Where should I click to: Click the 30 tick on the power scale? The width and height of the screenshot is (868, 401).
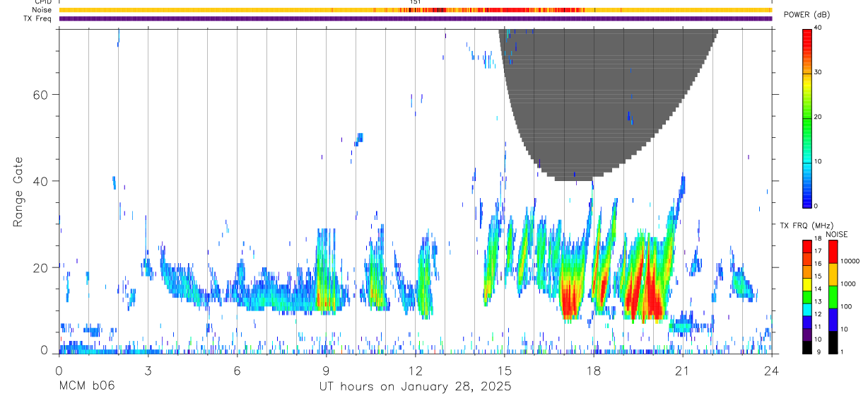tap(819, 72)
